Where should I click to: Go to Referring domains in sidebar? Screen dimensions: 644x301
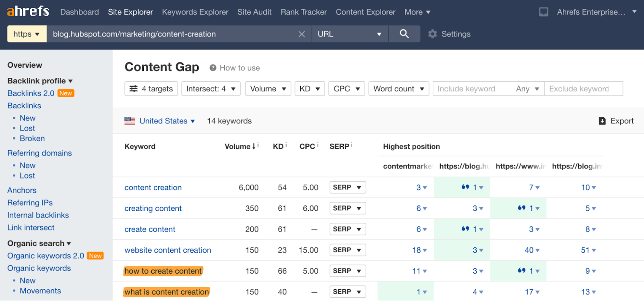coord(39,153)
